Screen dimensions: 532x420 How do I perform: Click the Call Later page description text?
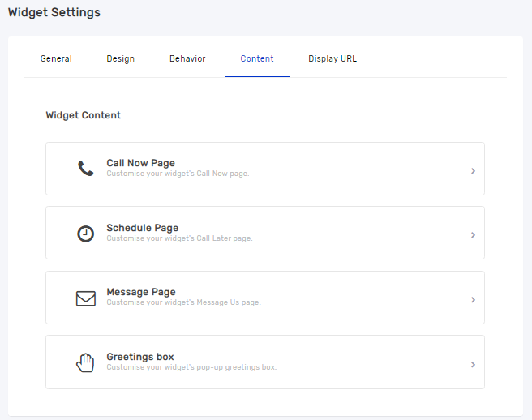[179, 238]
